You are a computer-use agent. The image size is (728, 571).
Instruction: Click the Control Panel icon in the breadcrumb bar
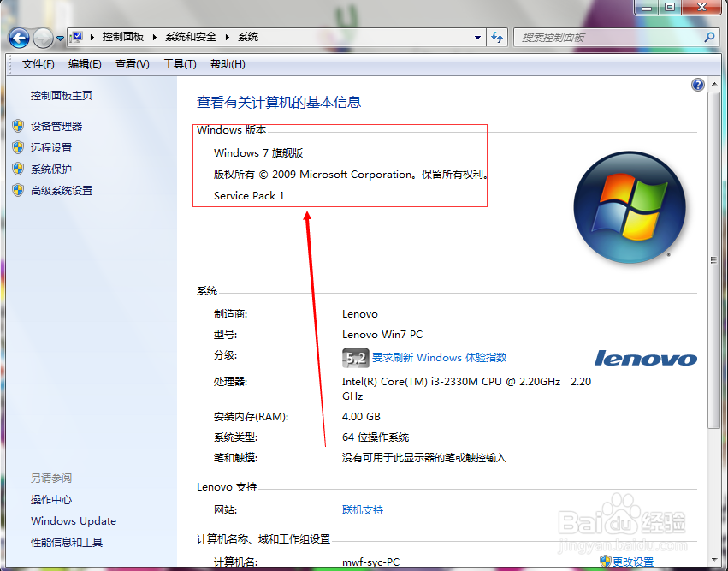(76, 37)
